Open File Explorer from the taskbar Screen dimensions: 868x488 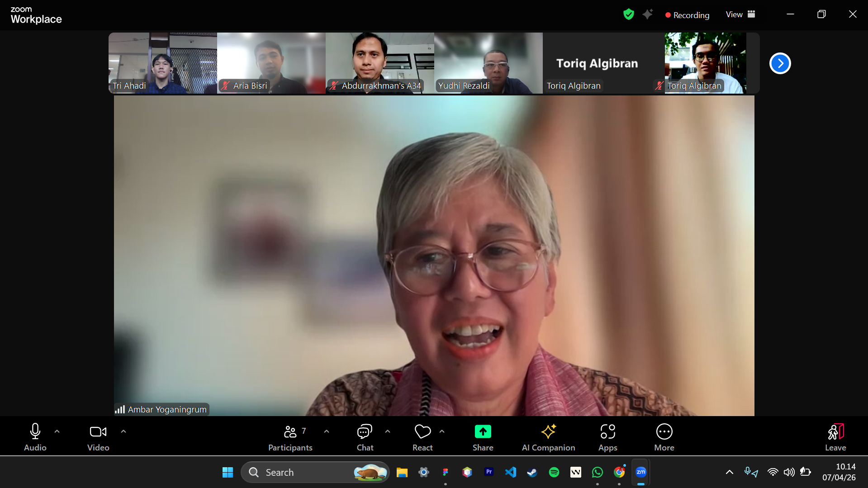pyautogui.click(x=402, y=472)
